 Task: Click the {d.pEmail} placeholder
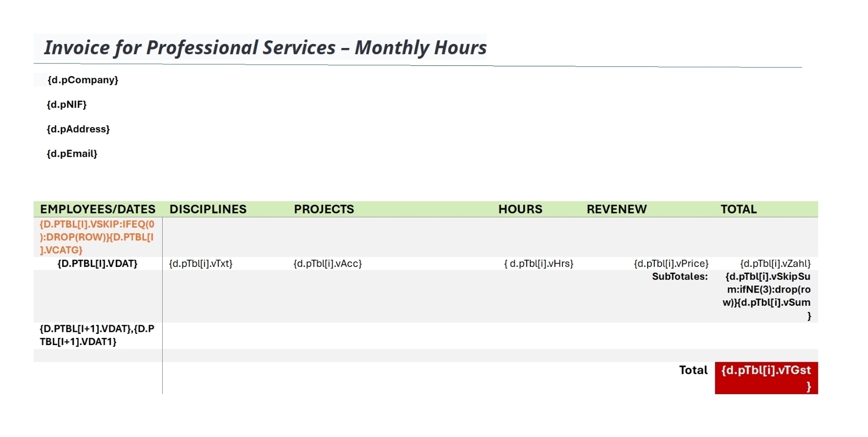pos(72,153)
